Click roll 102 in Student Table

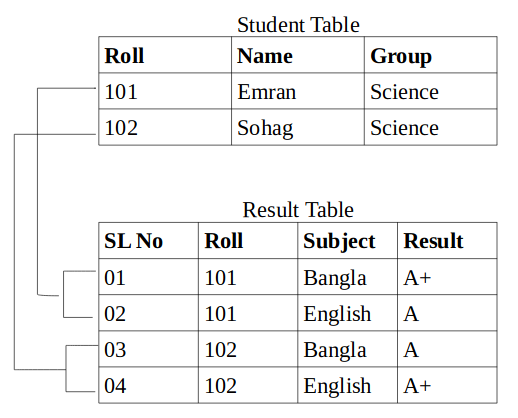(x=165, y=127)
